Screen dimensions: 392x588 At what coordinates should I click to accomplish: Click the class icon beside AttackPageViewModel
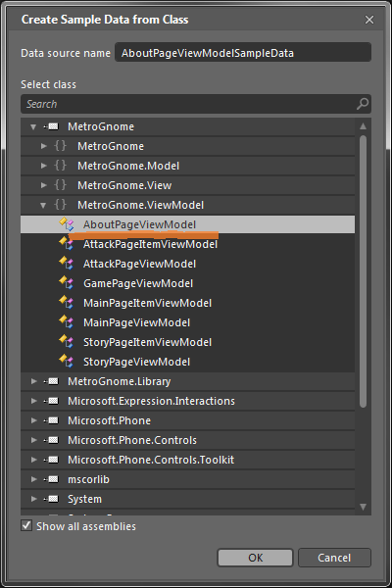[x=67, y=263]
